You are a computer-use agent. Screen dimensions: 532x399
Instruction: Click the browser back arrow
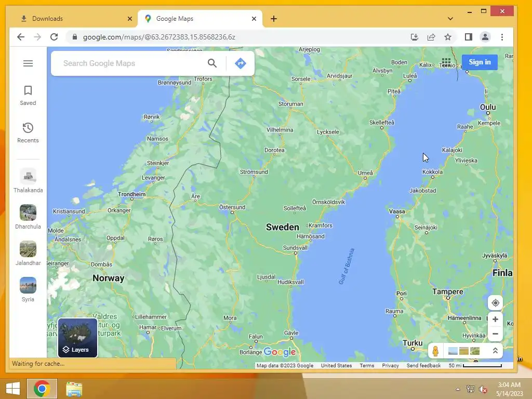[x=21, y=37]
